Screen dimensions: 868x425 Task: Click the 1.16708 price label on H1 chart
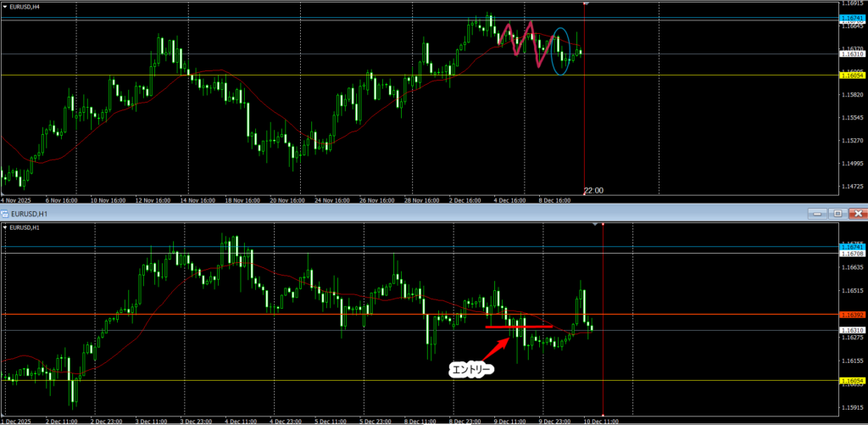coord(852,254)
